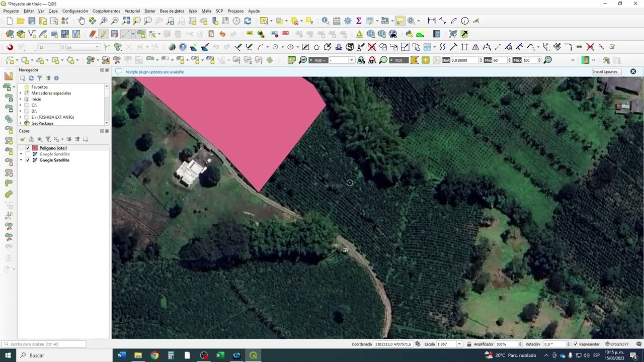Toggle the ROI button in SCP toolbar
Viewport: 644px width, 362px height.
398,60
